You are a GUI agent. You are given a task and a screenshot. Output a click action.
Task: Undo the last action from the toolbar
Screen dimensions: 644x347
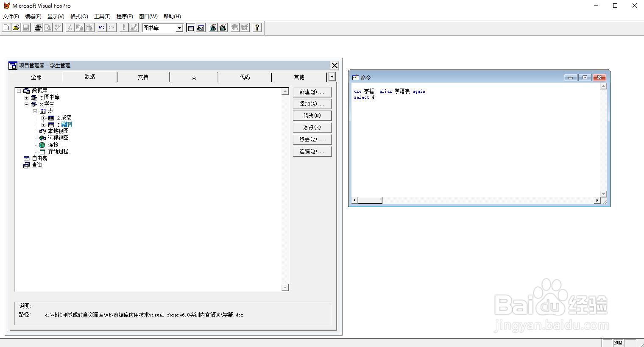click(102, 28)
